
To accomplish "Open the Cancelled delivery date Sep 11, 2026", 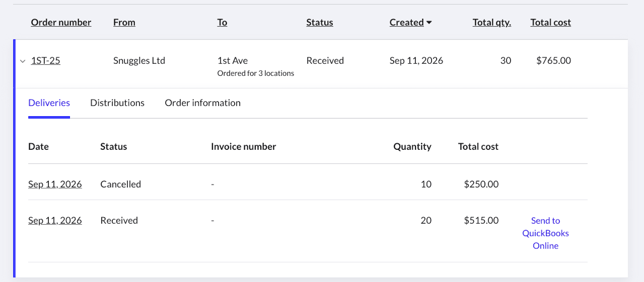I will coord(55,184).
